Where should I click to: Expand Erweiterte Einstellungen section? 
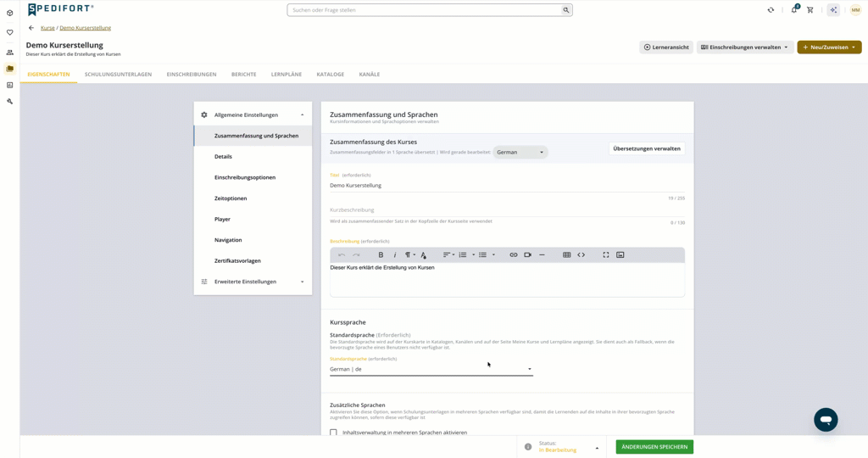pos(253,282)
